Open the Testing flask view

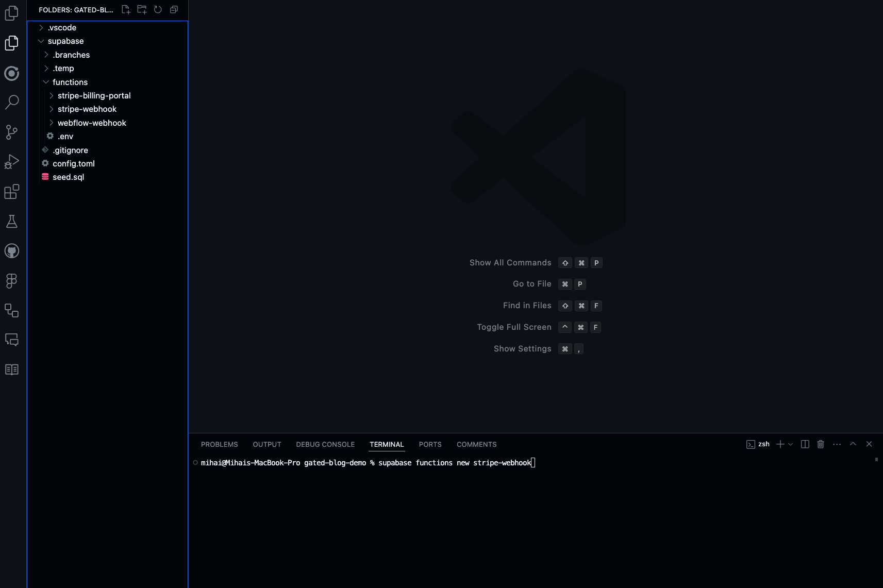[11, 222]
